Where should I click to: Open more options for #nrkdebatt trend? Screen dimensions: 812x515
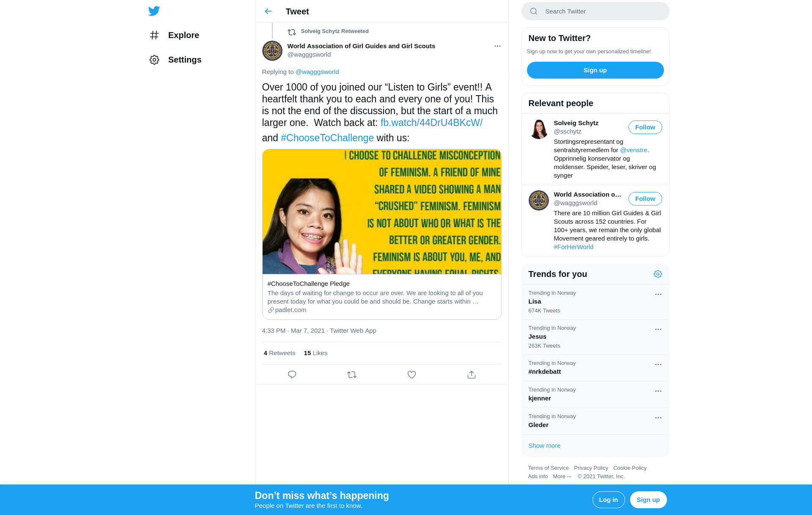(658, 364)
